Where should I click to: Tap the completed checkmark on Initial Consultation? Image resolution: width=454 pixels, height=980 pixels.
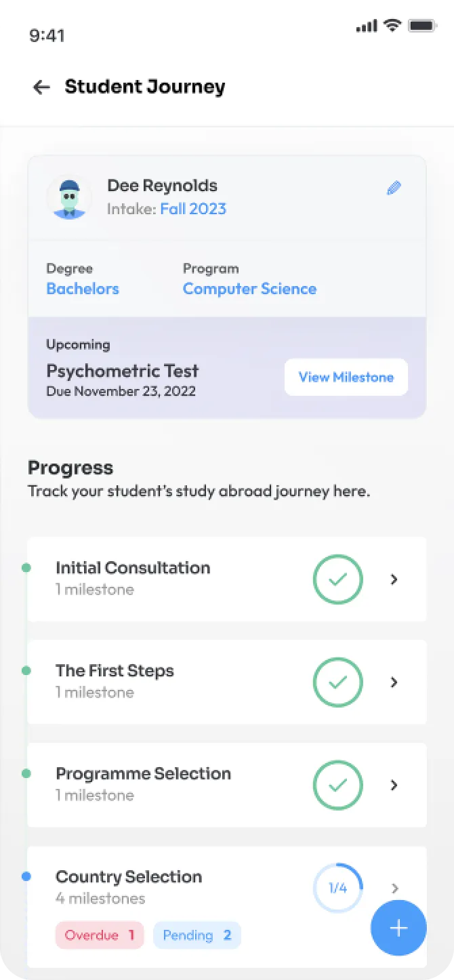337,579
